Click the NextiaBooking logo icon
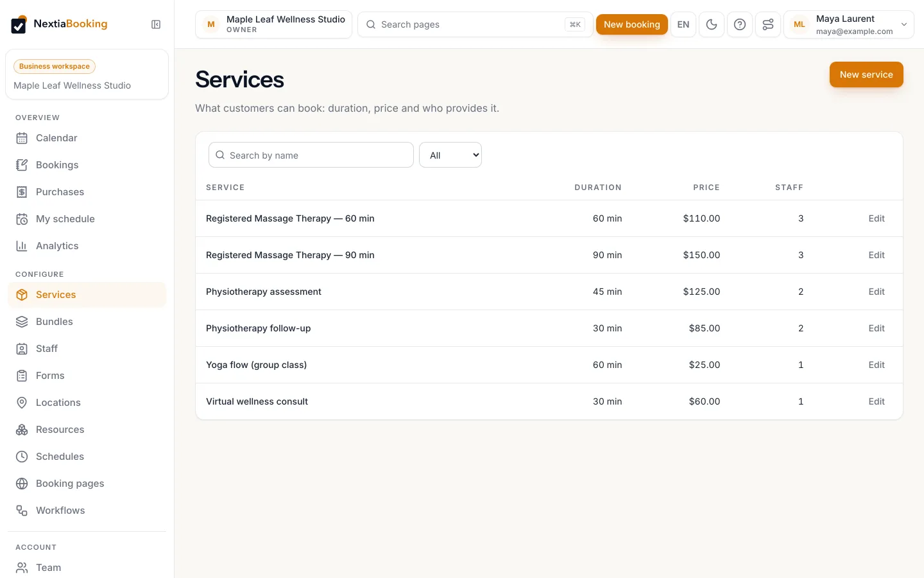 [19, 24]
